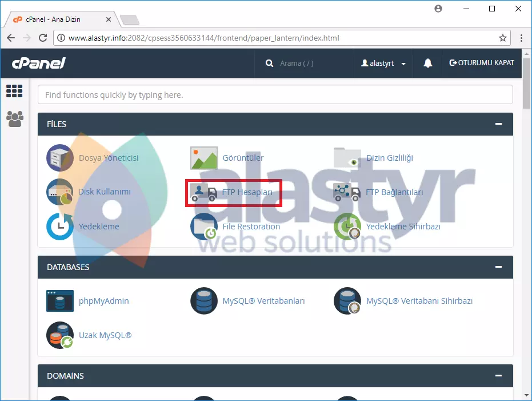Collapse the DOMAINS section

tap(499, 376)
